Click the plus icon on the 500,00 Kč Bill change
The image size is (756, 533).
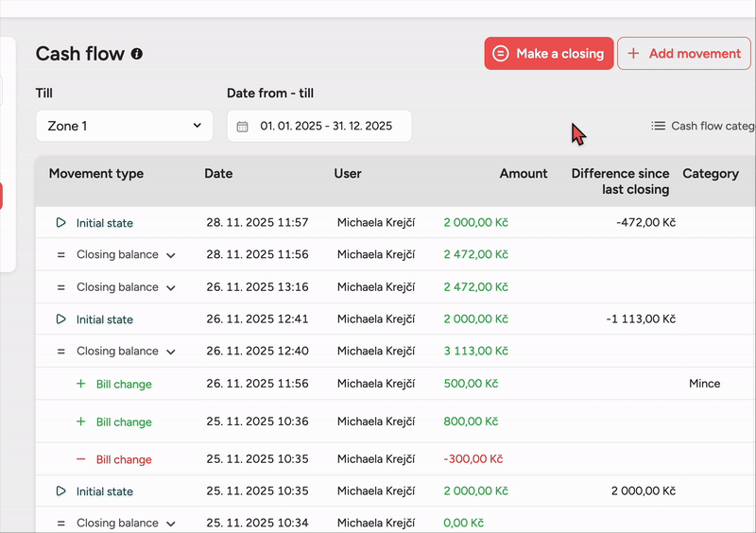point(80,385)
